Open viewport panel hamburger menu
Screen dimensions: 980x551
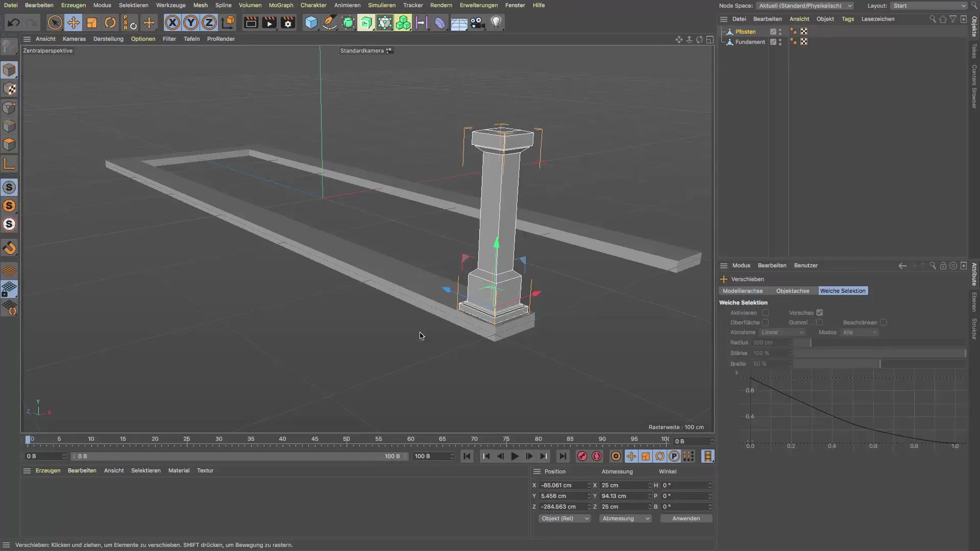point(27,39)
